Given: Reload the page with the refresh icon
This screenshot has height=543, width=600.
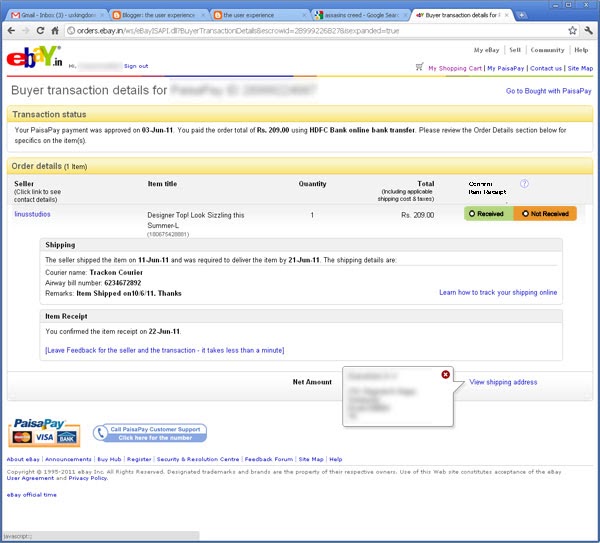Looking at the screenshot, I should tap(40, 31).
